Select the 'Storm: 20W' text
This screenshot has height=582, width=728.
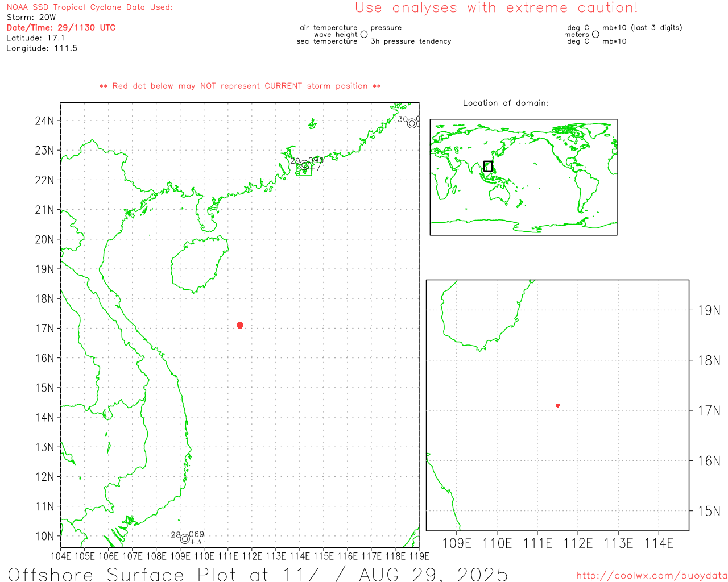click(x=31, y=18)
